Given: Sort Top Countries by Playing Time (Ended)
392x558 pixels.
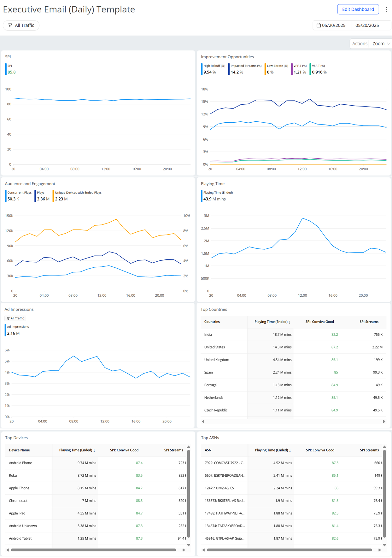Looking at the screenshot, I should tap(272, 322).
